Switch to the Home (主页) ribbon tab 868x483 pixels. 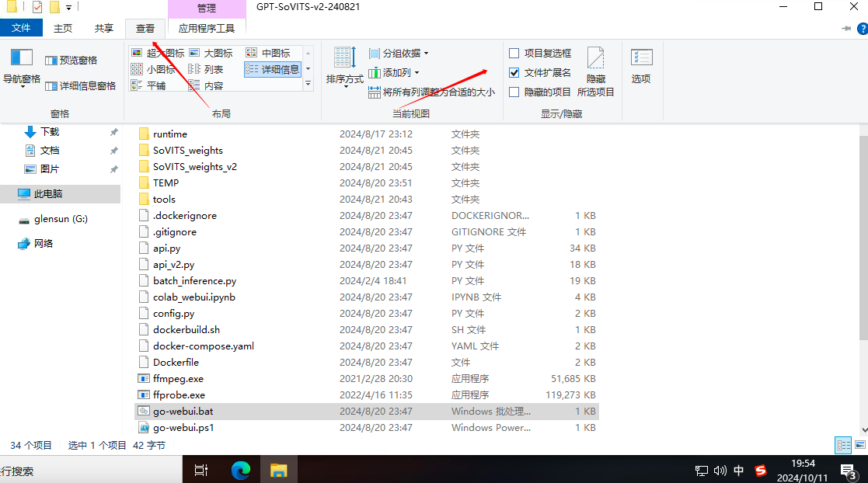(63, 29)
